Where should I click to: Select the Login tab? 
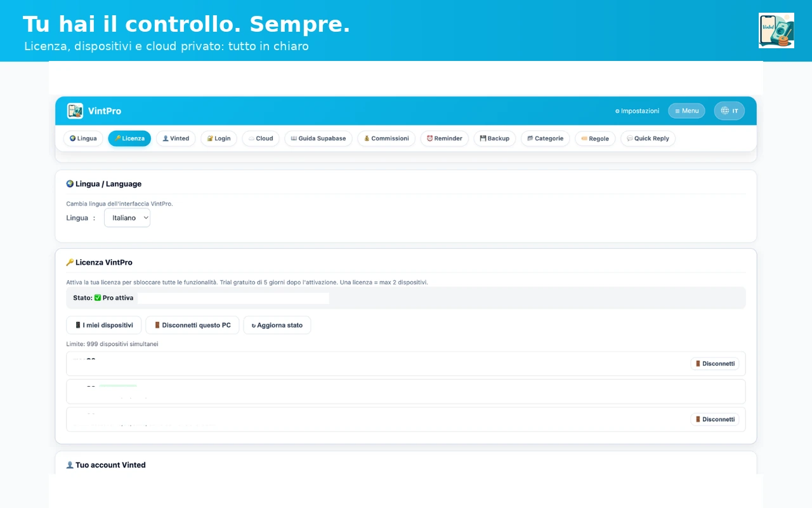click(x=219, y=138)
